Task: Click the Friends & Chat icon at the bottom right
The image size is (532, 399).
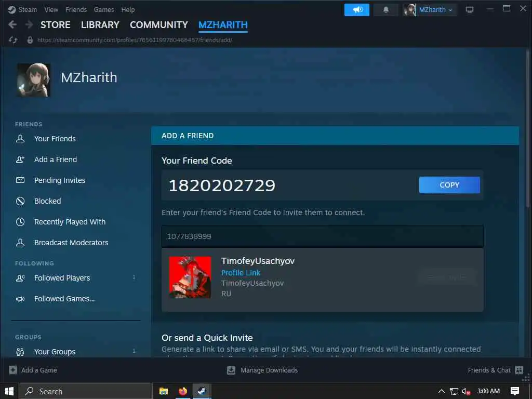Action: pyautogui.click(x=519, y=370)
